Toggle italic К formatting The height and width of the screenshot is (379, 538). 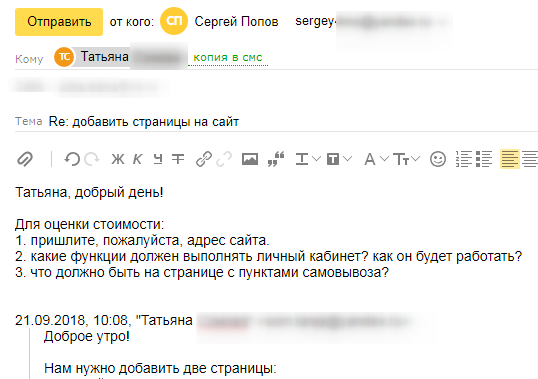(138, 159)
